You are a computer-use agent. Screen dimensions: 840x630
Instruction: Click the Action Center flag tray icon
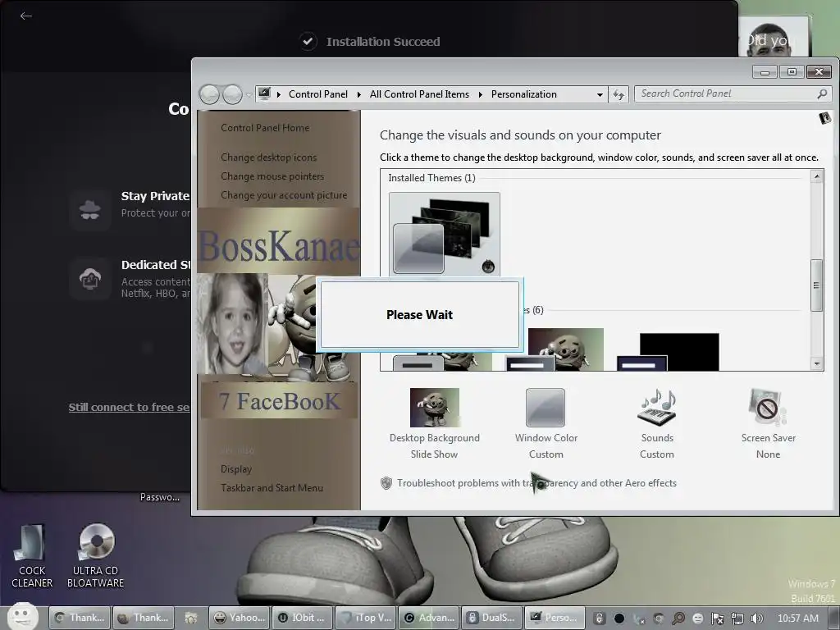(717, 619)
